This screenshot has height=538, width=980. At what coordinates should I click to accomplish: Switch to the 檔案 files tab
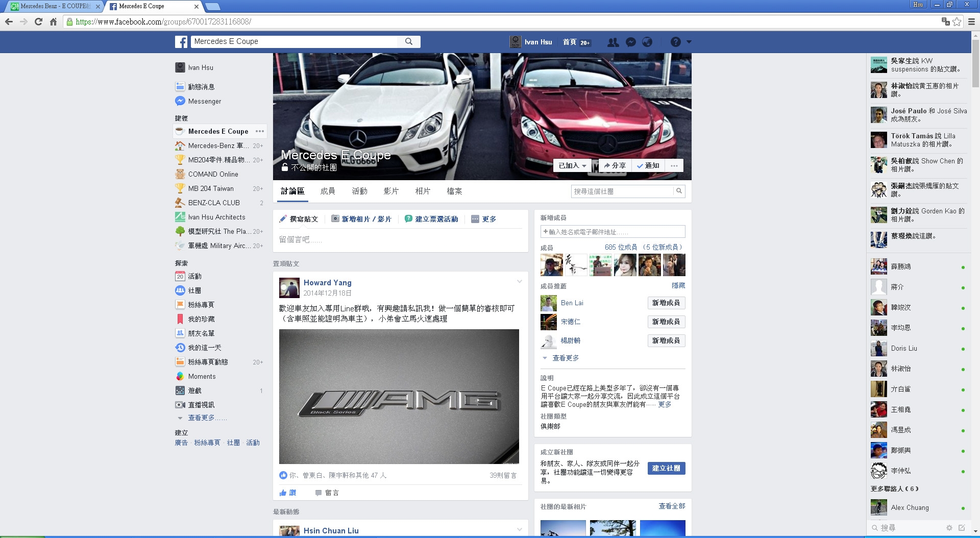(454, 191)
